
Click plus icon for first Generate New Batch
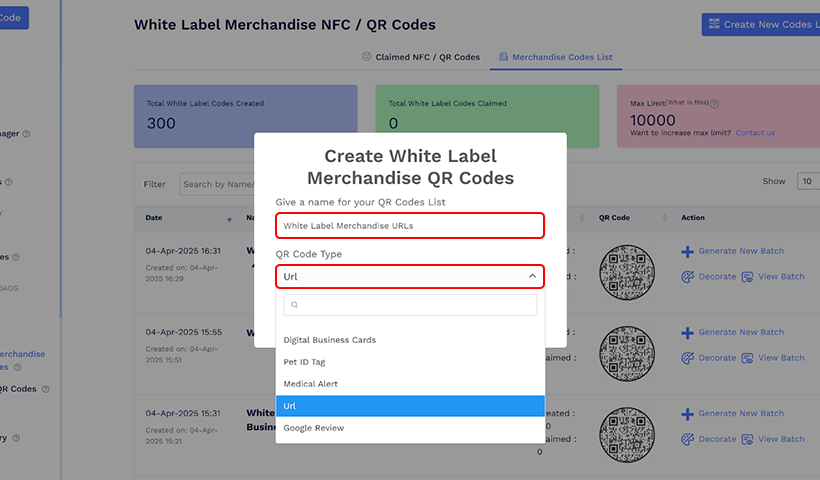click(x=688, y=251)
